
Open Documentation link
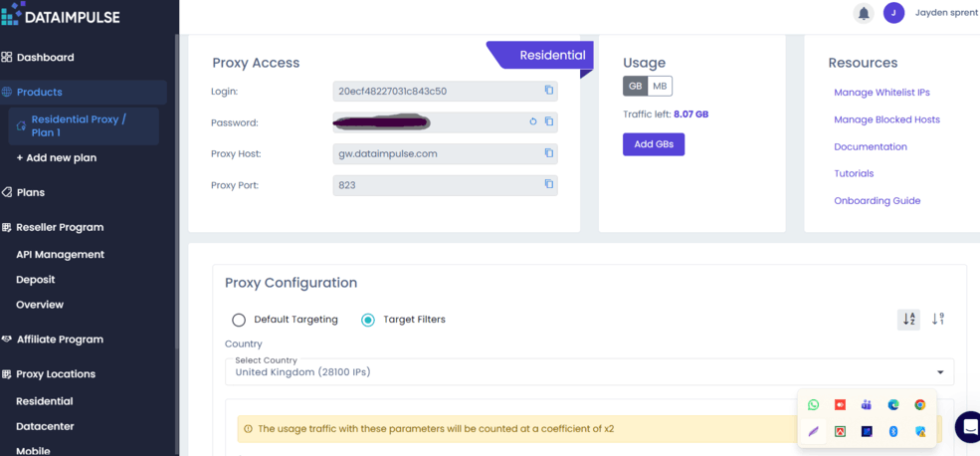tap(871, 147)
